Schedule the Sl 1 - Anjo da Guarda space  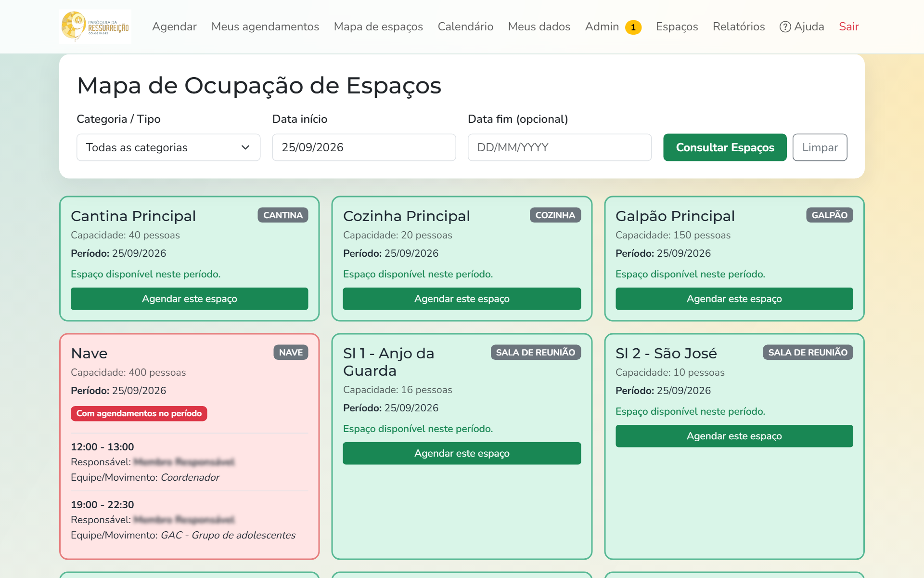pyautogui.click(x=462, y=453)
